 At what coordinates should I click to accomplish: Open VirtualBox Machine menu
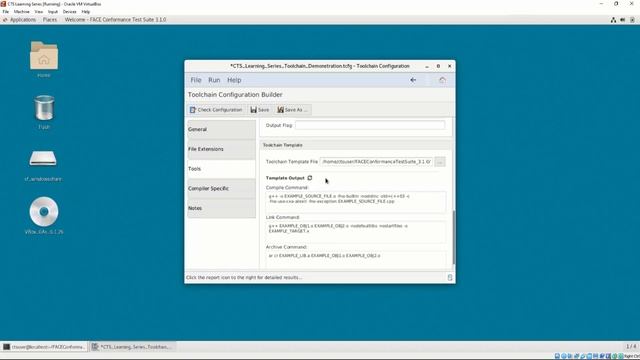click(x=21, y=12)
